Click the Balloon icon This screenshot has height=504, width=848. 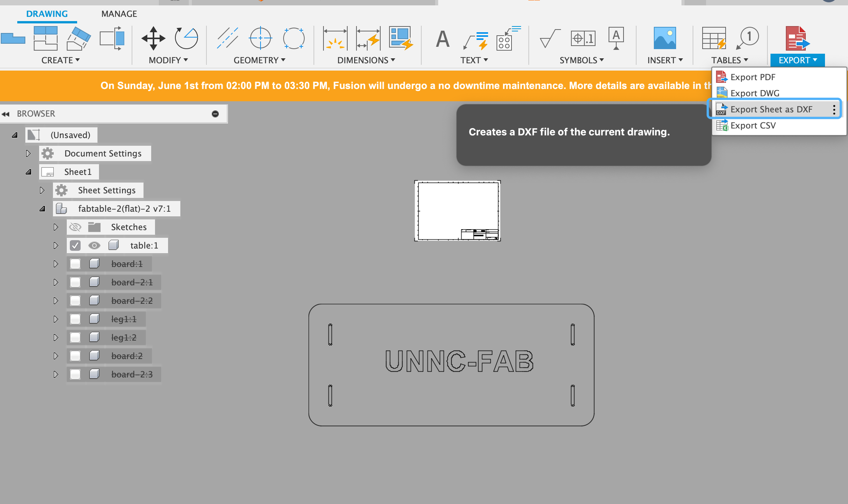click(x=747, y=38)
